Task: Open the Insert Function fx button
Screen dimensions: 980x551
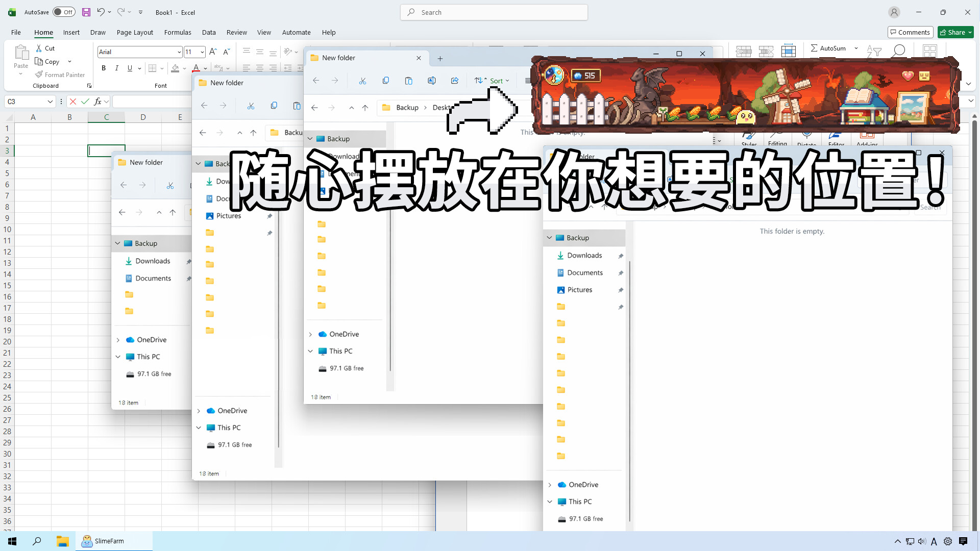Action: click(x=98, y=102)
